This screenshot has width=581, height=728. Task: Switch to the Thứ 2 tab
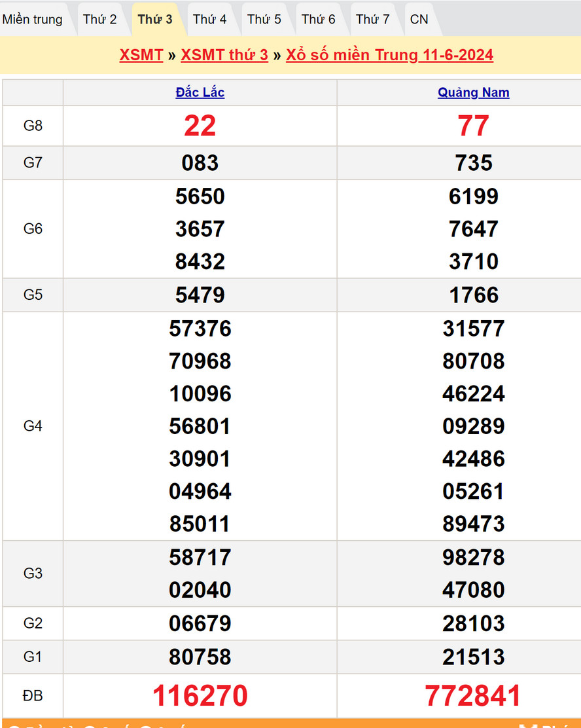[100, 20]
